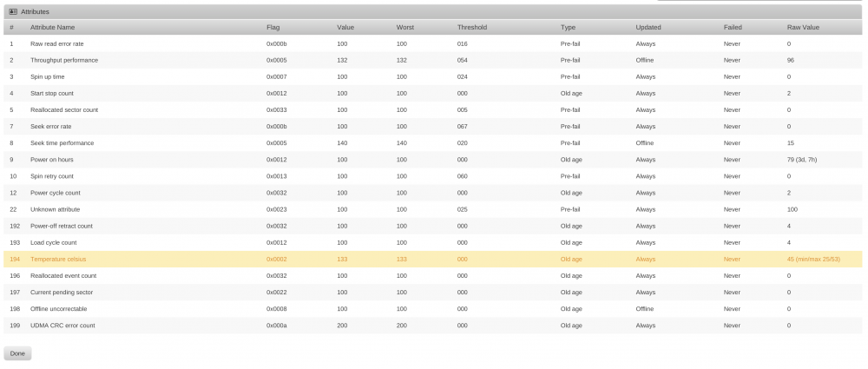Screen dimensions: 868x369
Task: Click threshold 067 in Seek error row
Action: pyautogui.click(x=463, y=127)
